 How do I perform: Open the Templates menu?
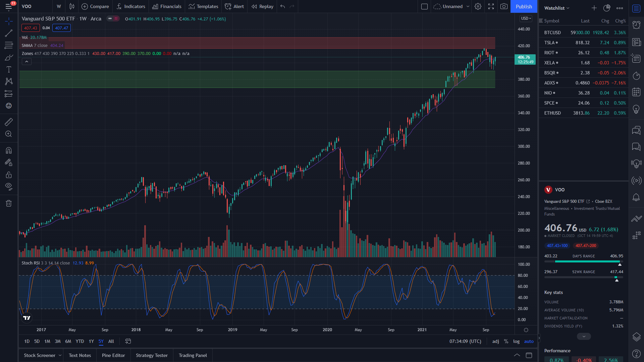point(203,6)
